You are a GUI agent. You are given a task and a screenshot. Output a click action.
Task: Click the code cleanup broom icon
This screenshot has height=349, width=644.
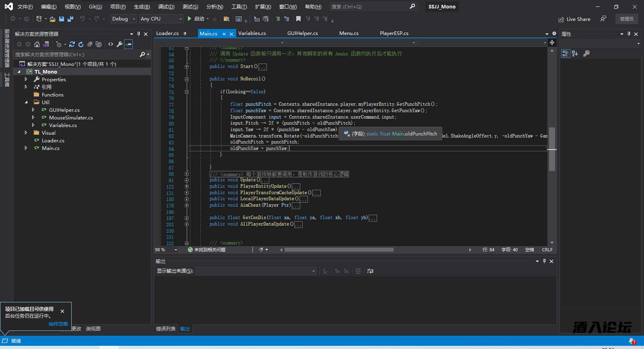[261, 250]
